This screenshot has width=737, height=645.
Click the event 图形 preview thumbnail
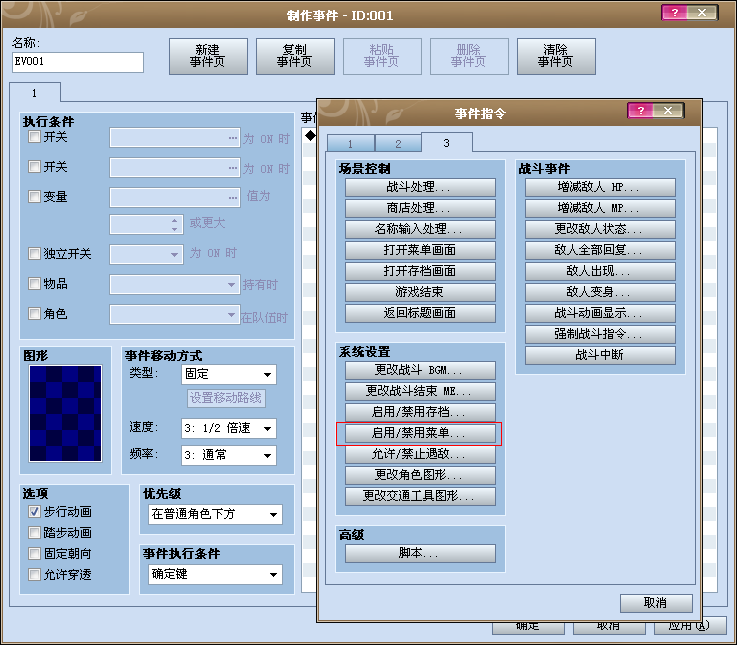coord(65,413)
